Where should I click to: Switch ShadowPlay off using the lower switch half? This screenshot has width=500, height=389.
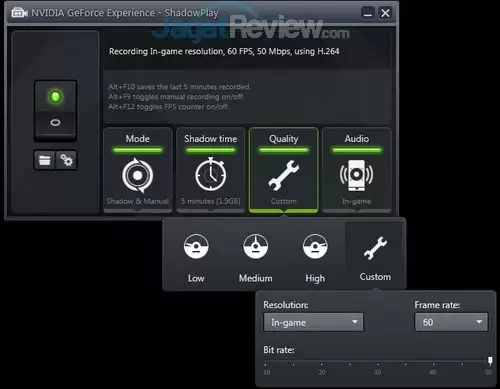pyautogui.click(x=55, y=124)
